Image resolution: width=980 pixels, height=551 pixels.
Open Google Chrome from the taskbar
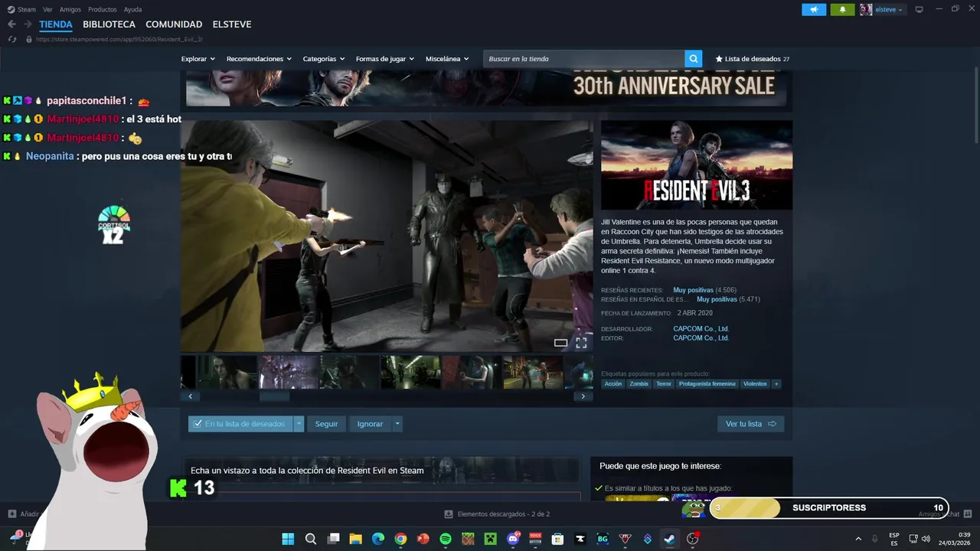(x=400, y=539)
